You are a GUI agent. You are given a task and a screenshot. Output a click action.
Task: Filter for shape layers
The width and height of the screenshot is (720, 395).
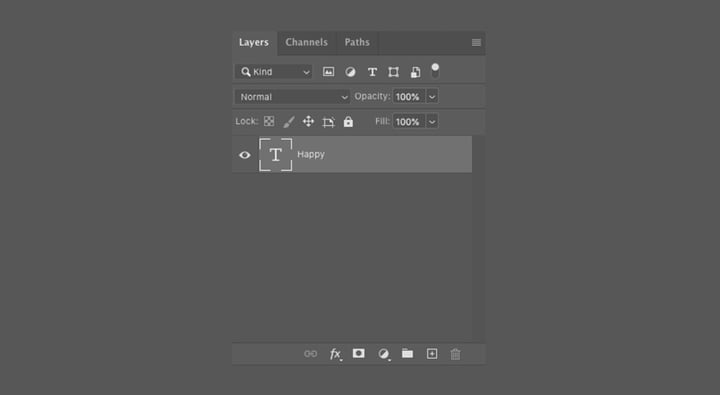pyautogui.click(x=394, y=72)
